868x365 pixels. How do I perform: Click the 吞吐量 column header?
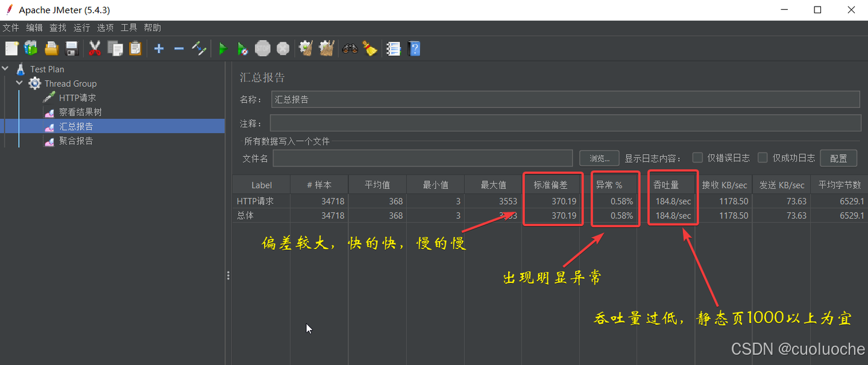pyautogui.click(x=666, y=185)
